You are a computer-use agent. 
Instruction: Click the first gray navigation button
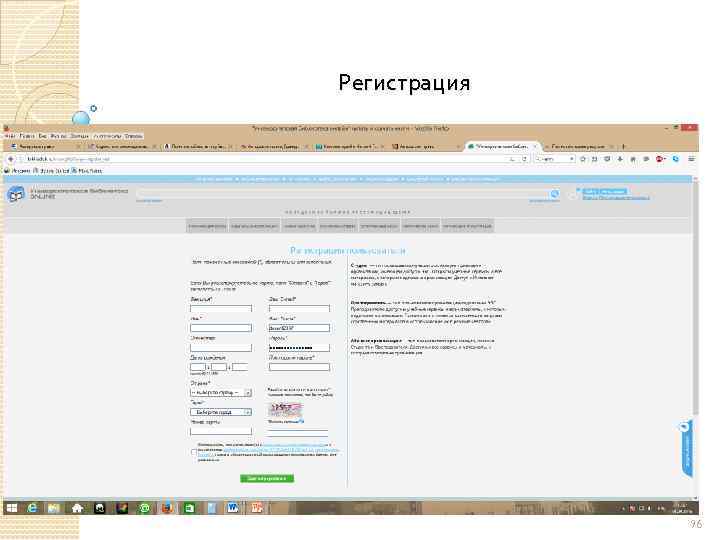(207, 226)
